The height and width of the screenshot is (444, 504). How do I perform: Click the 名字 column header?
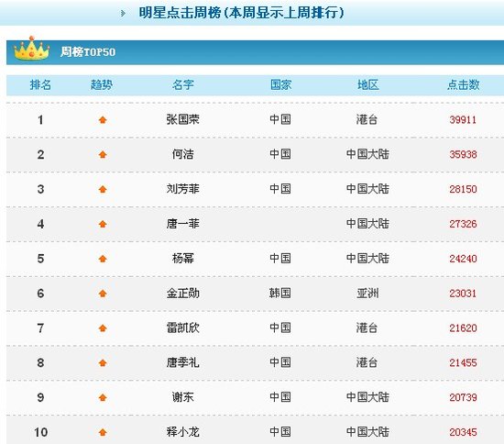coord(183,85)
